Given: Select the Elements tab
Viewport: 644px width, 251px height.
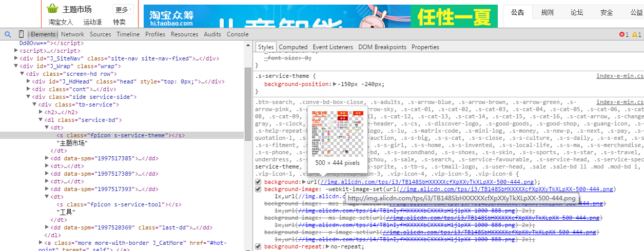Looking at the screenshot, I should point(43,34).
